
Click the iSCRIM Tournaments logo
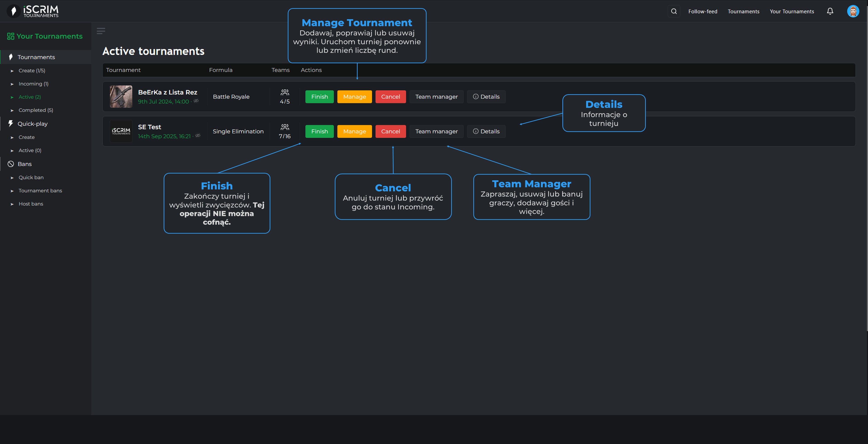(33, 11)
